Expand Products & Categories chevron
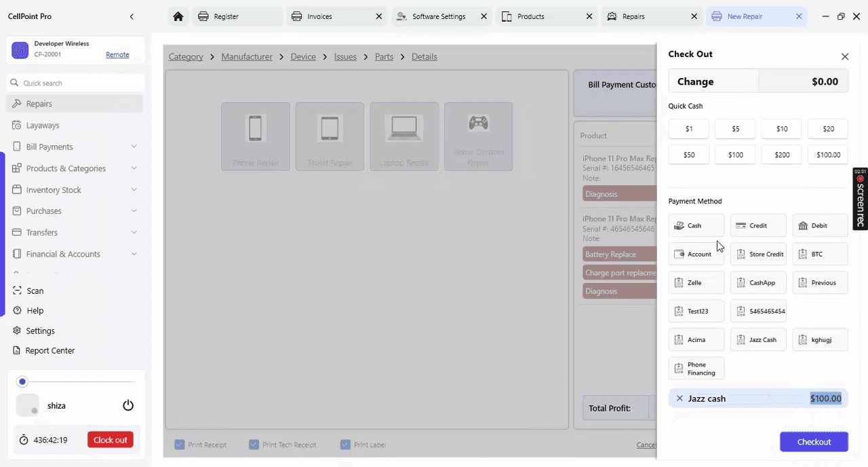Image resolution: width=868 pixels, height=467 pixels. pyautogui.click(x=134, y=168)
